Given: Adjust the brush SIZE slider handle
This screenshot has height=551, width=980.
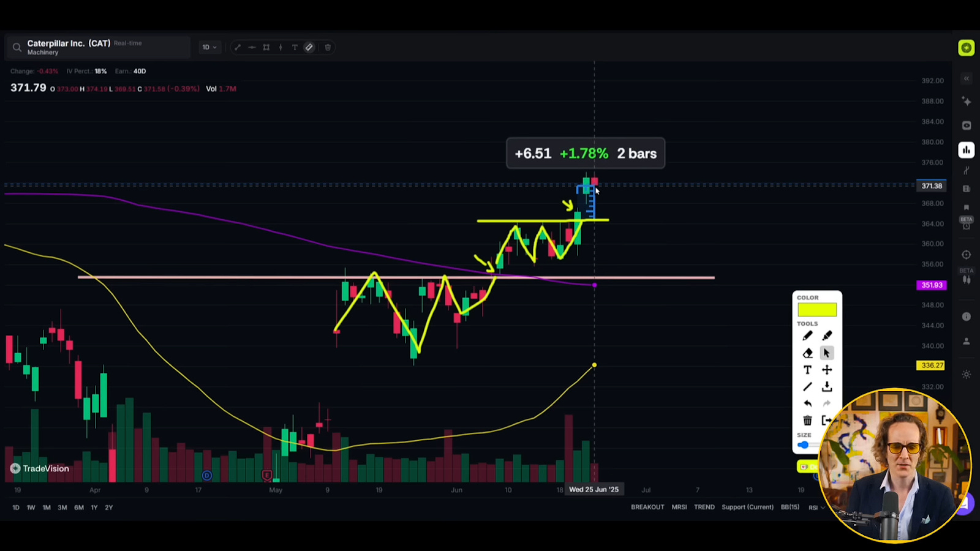Looking at the screenshot, I should click(803, 445).
